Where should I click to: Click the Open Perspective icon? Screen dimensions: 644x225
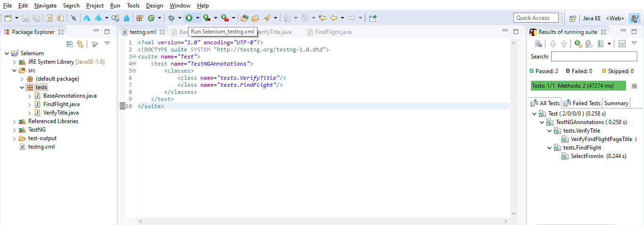tap(572, 18)
